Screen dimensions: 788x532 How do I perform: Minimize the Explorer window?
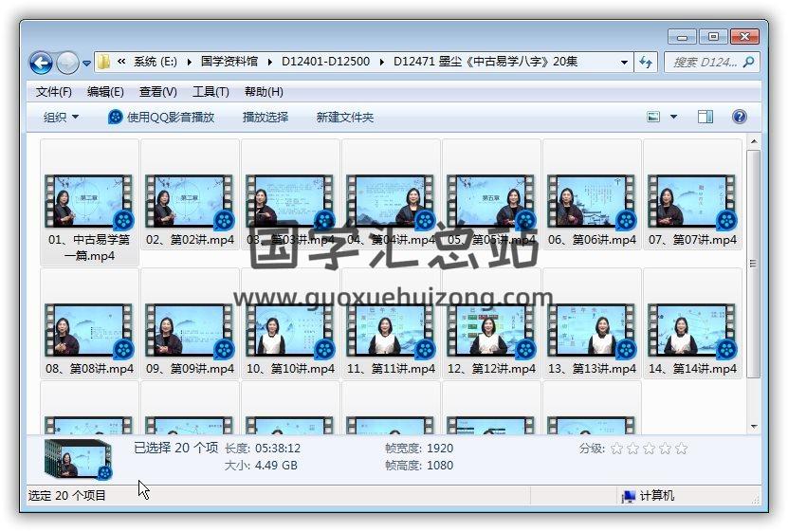tap(682, 37)
